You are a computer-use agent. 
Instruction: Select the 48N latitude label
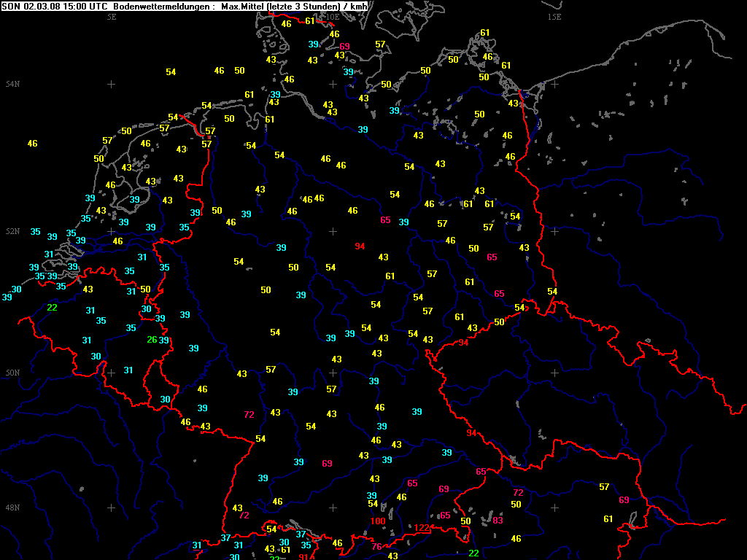click(12, 507)
